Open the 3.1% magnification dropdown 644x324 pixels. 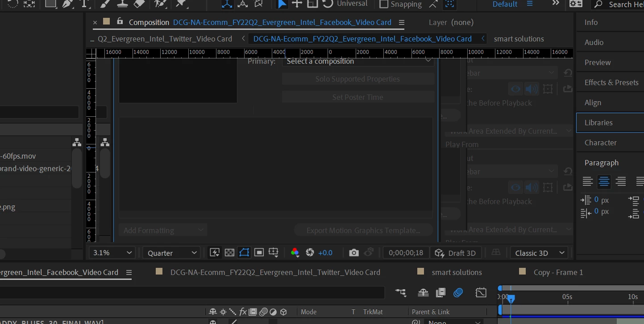pos(112,253)
